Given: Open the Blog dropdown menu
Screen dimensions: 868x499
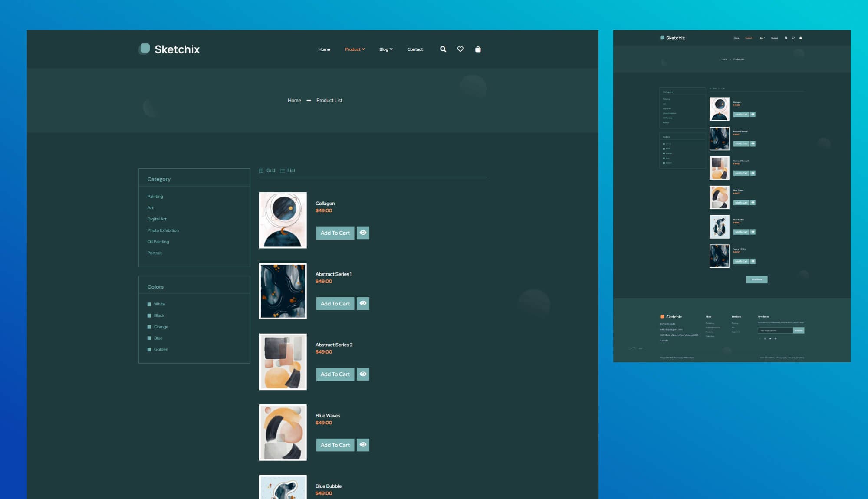Looking at the screenshot, I should [385, 49].
